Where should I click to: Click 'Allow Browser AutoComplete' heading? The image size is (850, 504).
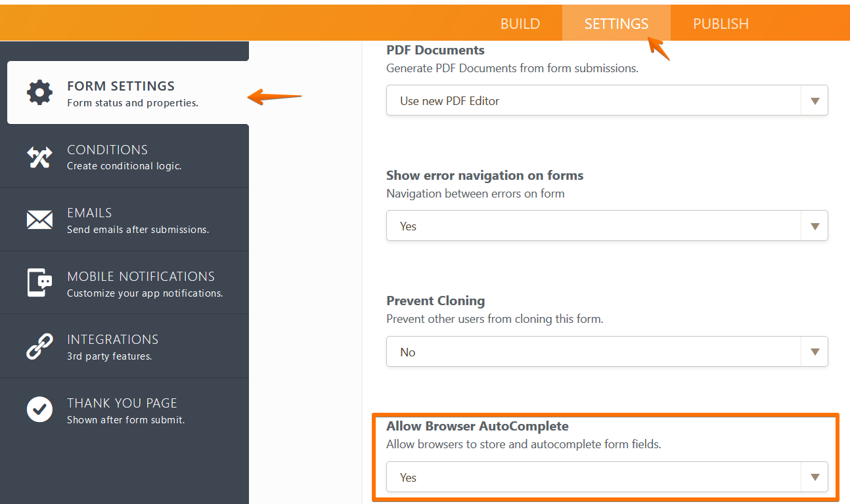(478, 426)
